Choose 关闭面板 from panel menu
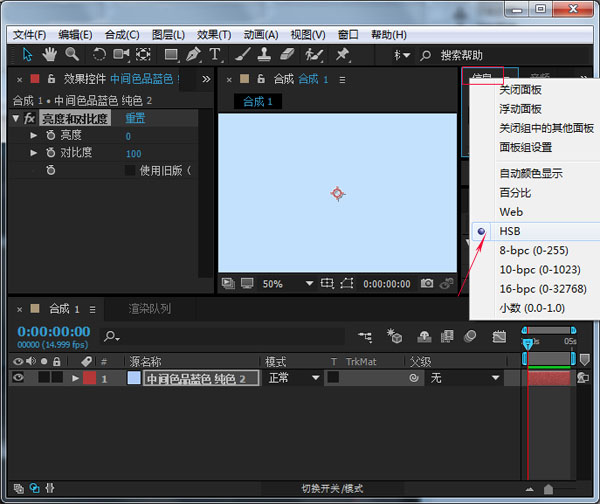Image resolution: width=600 pixels, height=504 pixels. pyautogui.click(x=520, y=90)
